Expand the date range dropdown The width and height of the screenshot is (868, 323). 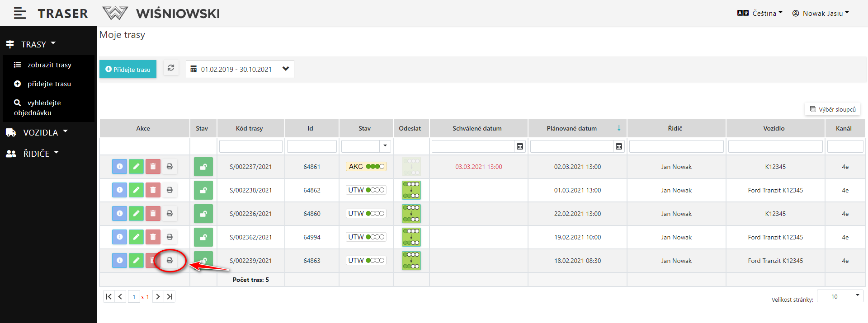point(285,69)
